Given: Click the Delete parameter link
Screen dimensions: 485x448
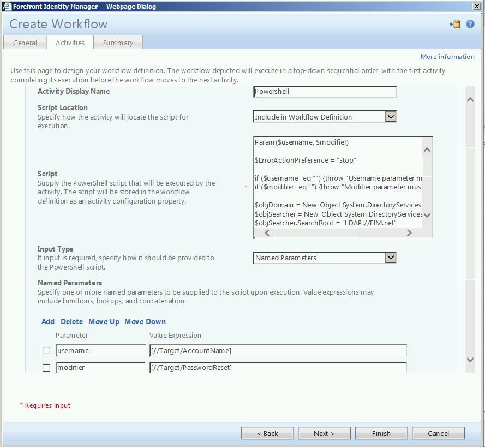Looking at the screenshot, I should coord(72,321).
